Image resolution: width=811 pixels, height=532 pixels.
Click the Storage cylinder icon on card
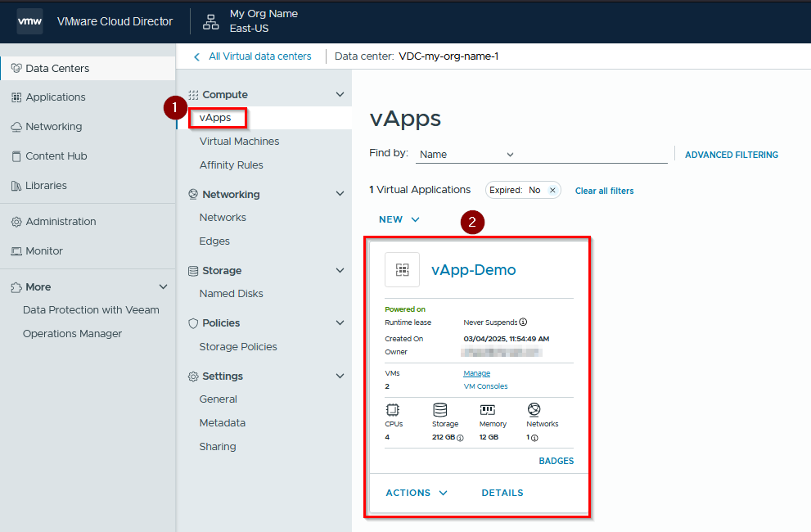click(440, 410)
